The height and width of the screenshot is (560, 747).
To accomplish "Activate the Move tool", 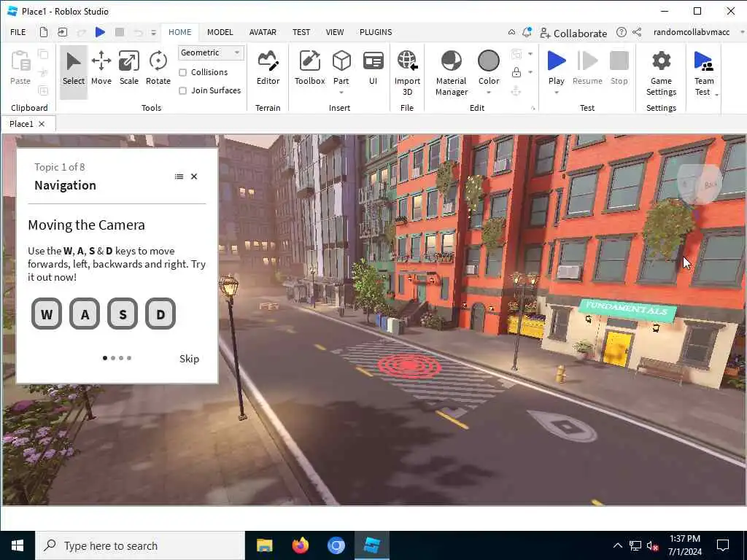I will pyautogui.click(x=101, y=69).
